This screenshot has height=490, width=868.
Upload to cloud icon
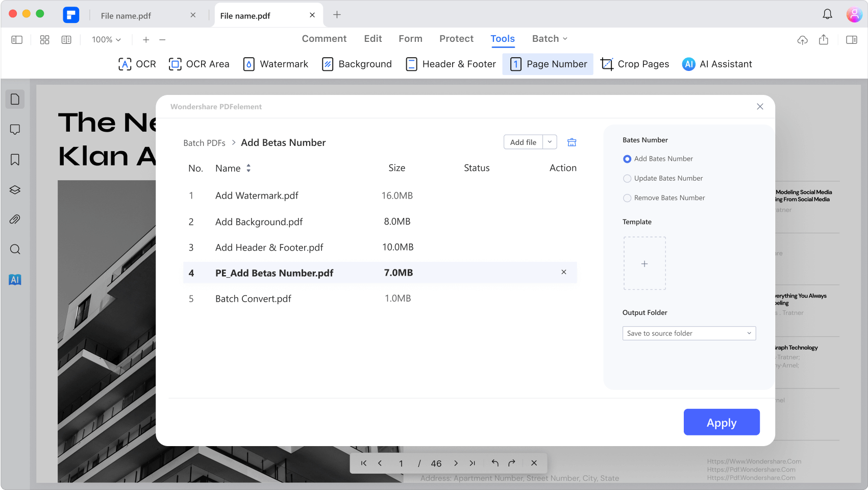point(803,40)
